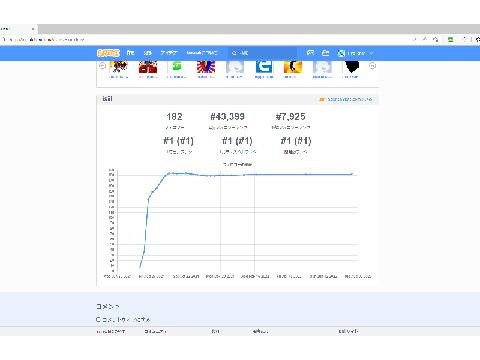Open the green S project thumbnail

[177, 66]
